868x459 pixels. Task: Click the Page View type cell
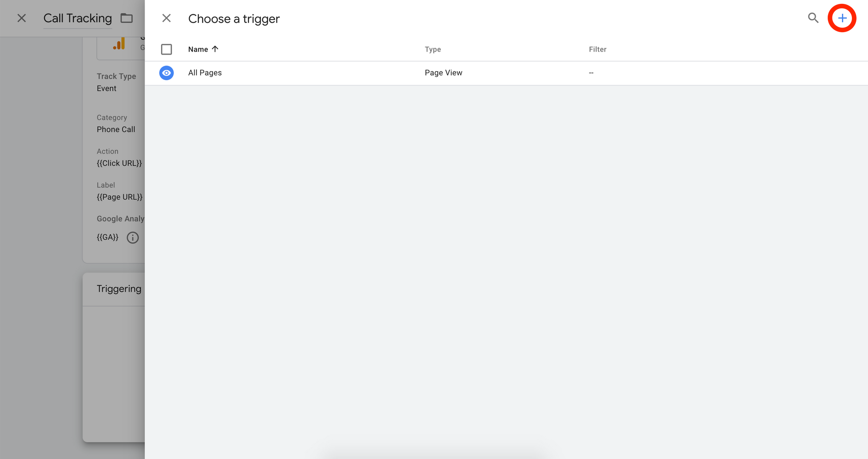tap(444, 73)
